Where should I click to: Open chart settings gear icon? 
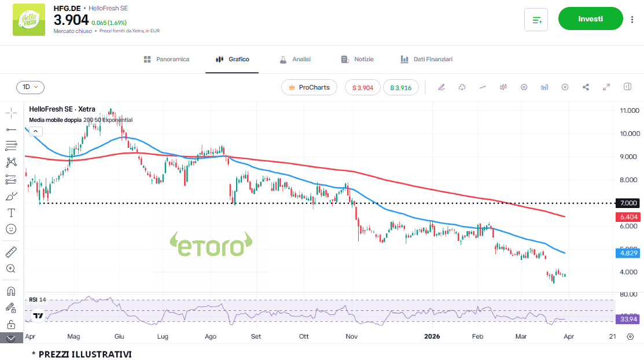coord(524,87)
